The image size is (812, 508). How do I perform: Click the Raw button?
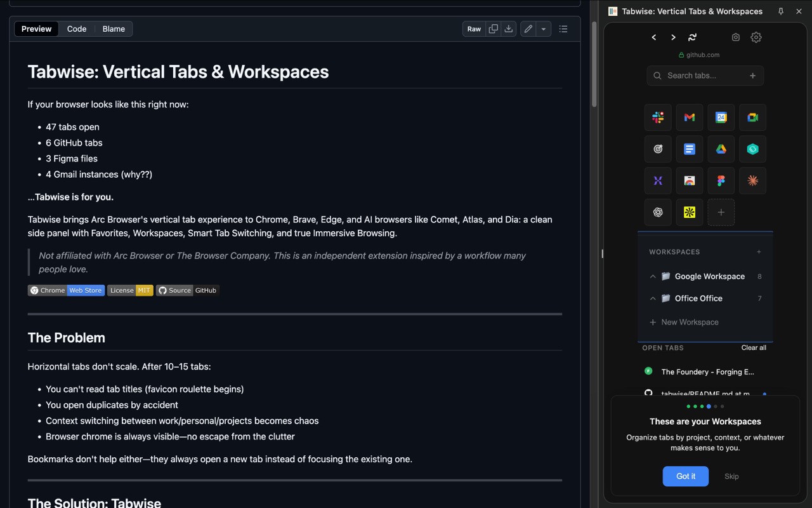click(x=474, y=29)
